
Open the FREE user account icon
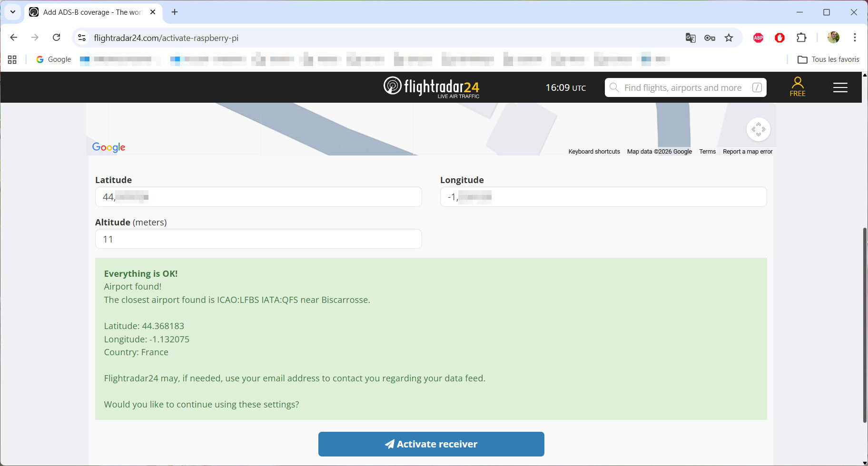point(798,87)
